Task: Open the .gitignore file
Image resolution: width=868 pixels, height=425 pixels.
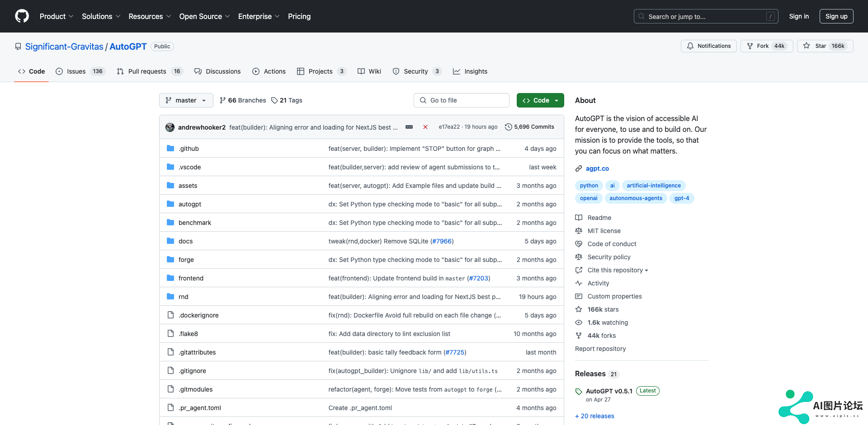Action: point(192,371)
